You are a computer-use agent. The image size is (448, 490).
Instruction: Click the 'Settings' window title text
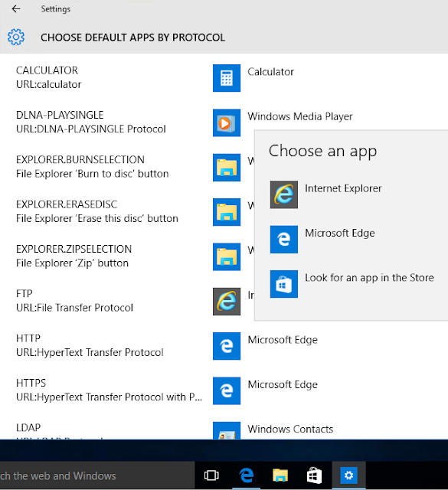[56, 9]
